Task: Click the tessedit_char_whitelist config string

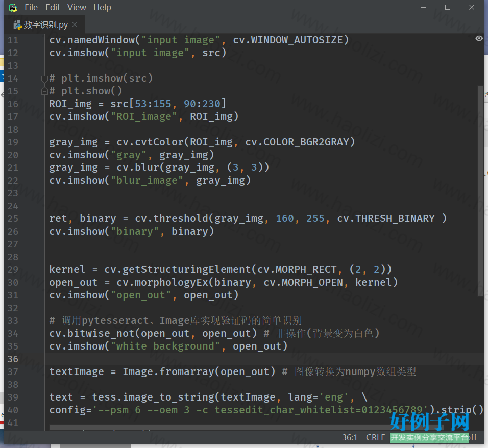Action: click(x=261, y=410)
